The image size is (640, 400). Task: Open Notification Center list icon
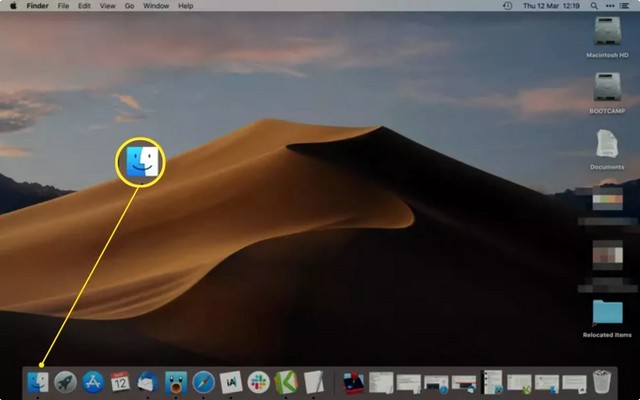tap(626, 6)
